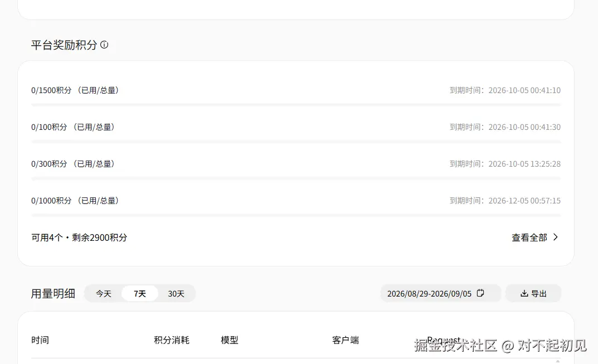Click chevron arrow next to 查看全部

tap(556, 237)
